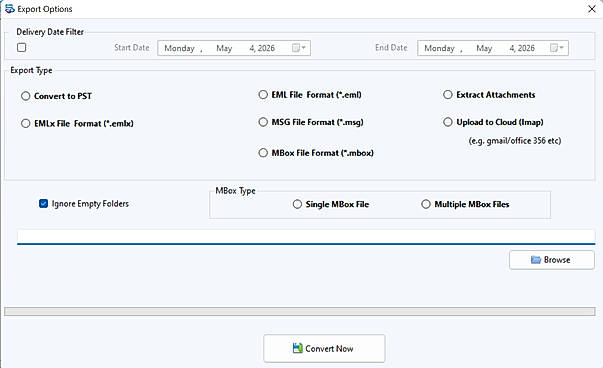Click the conversion progress bar
Screen dimensions: 603x368
pyautogui.click(x=300, y=311)
